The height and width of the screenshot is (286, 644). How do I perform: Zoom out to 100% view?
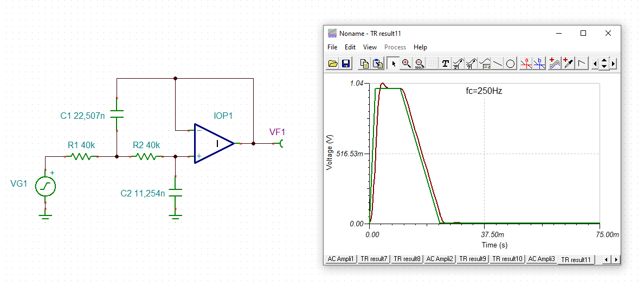click(419, 63)
